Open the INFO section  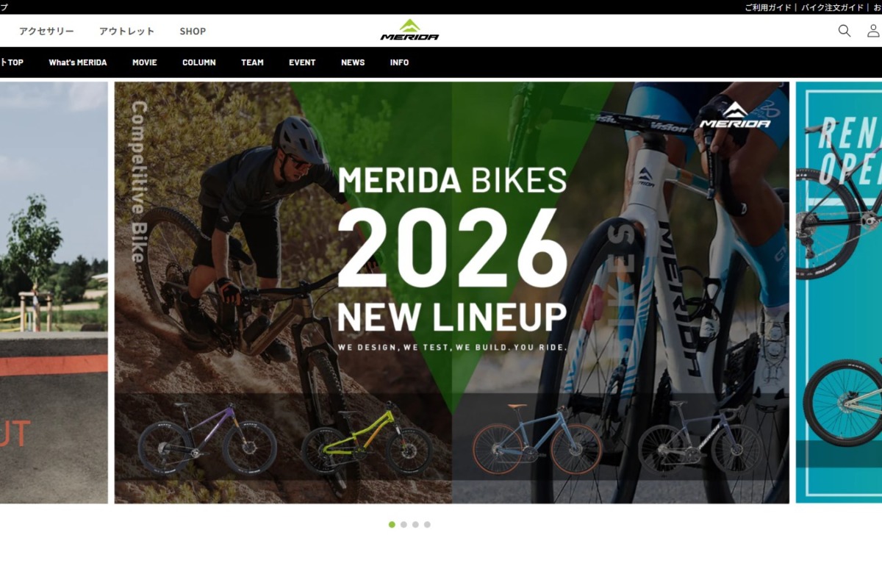click(399, 62)
